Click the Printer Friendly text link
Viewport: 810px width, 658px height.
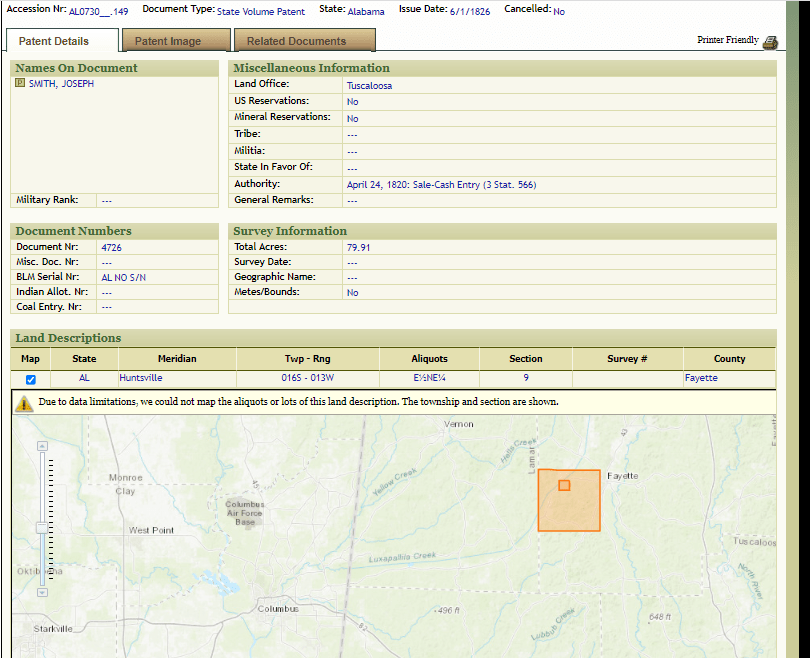tap(727, 40)
